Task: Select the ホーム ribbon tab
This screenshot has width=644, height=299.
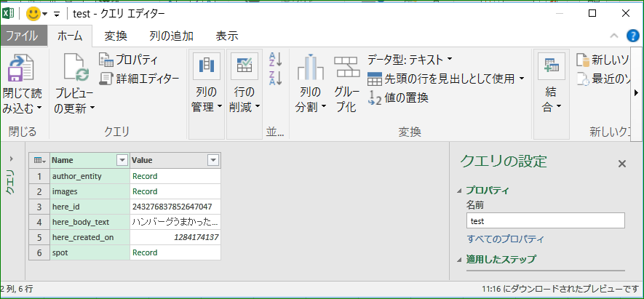Action: [x=69, y=36]
